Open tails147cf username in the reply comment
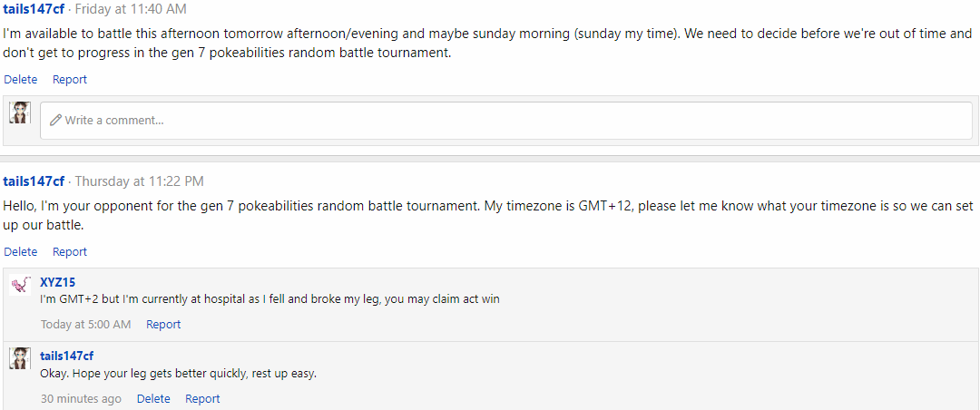The width and height of the screenshot is (980, 410). [67, 356]
